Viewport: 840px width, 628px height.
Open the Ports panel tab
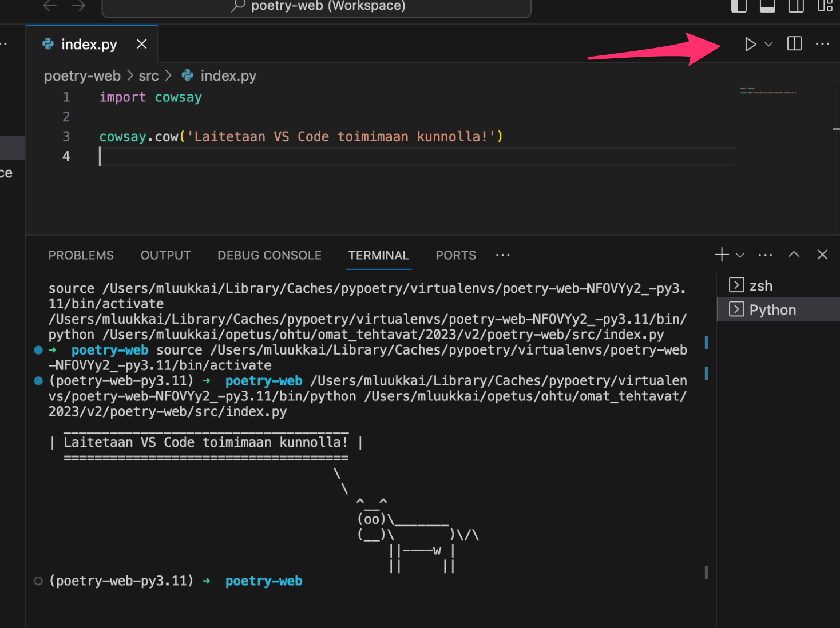click(455, 255)
